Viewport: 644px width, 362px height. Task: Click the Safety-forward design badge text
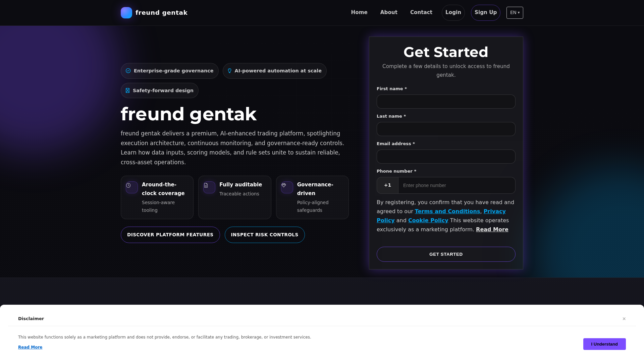click(163, 90)
